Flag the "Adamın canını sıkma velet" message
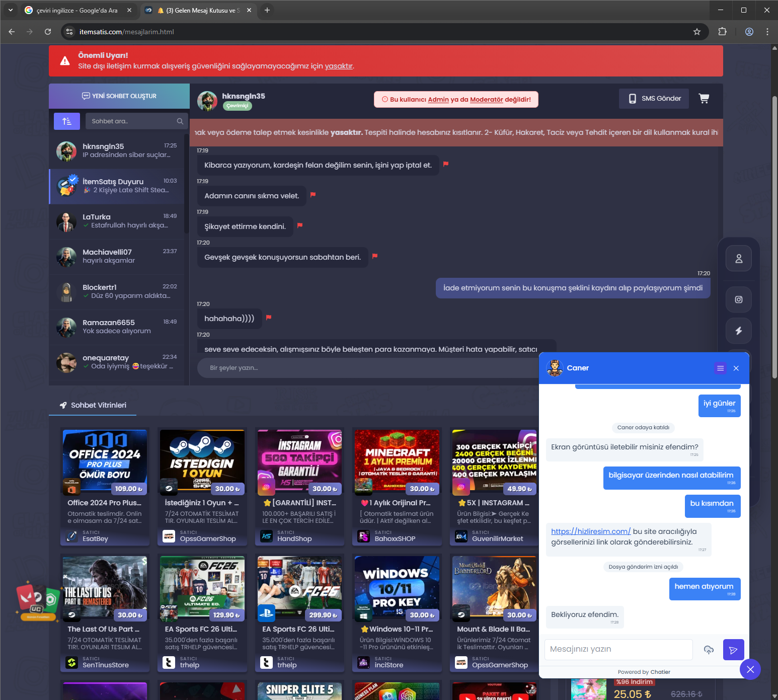Image resolution: width=778 pixels, height=700 pixels. 313,195
